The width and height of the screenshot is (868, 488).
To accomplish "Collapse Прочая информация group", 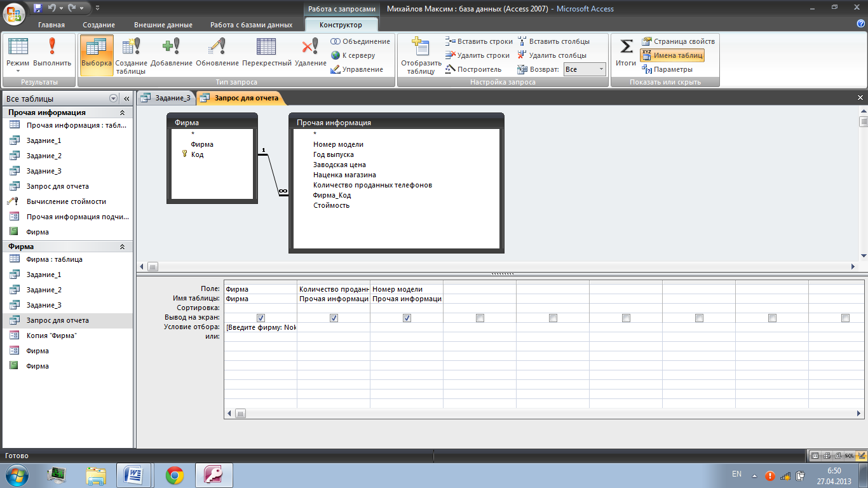I will coord(123,112).
